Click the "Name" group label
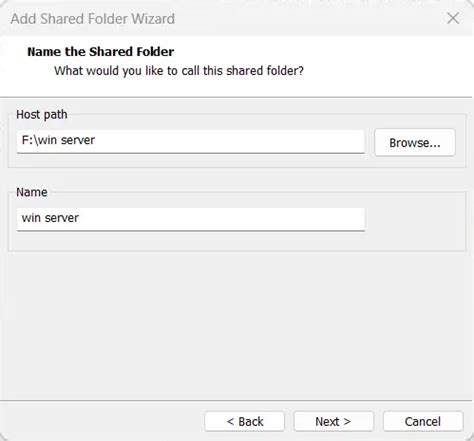Screen dimensions: 474x441 click(32, 192)
